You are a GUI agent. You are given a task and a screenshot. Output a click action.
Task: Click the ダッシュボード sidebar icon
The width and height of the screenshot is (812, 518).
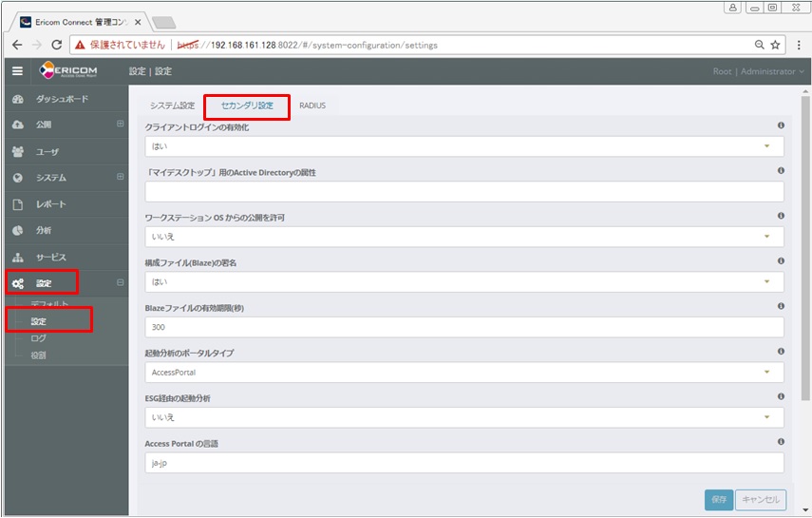17,99
